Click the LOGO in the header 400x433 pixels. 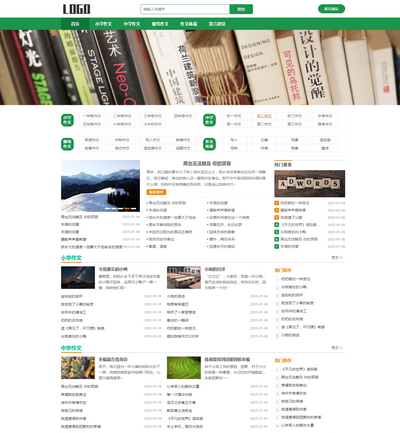[x=76, y=9]
